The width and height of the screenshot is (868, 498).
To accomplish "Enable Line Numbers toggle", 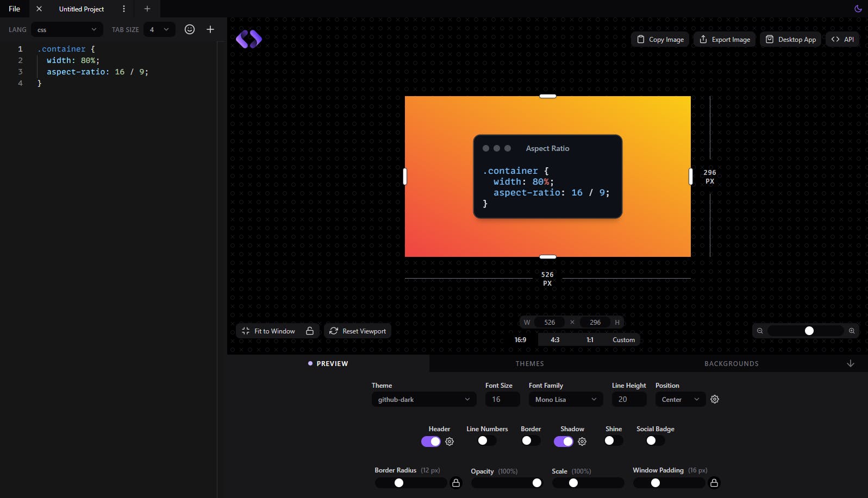I will [x=487, y=440].
